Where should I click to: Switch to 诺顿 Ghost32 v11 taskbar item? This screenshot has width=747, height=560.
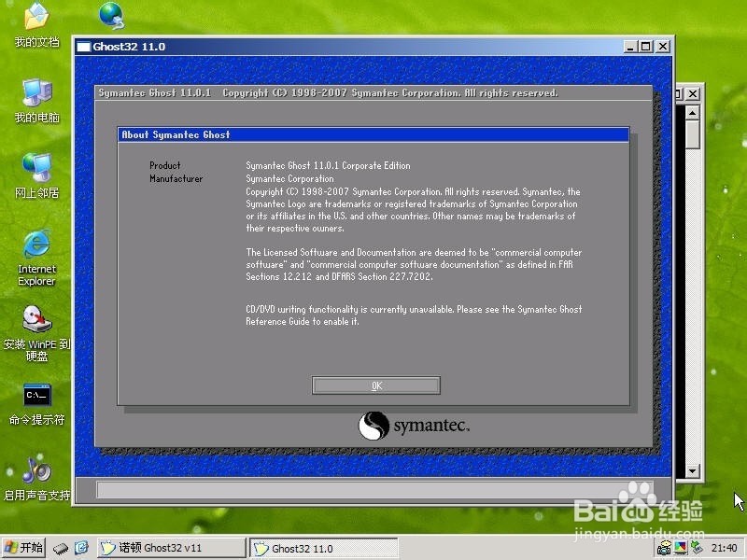tap(172, 548)
